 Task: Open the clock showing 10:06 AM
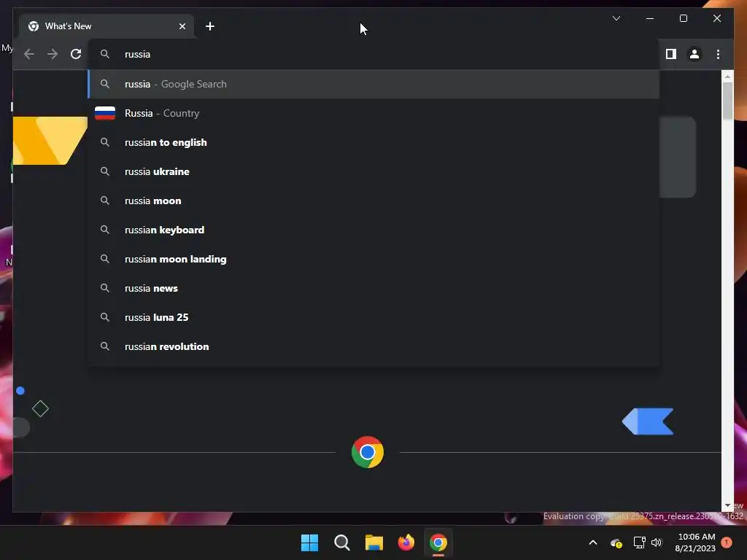point(695,542)
